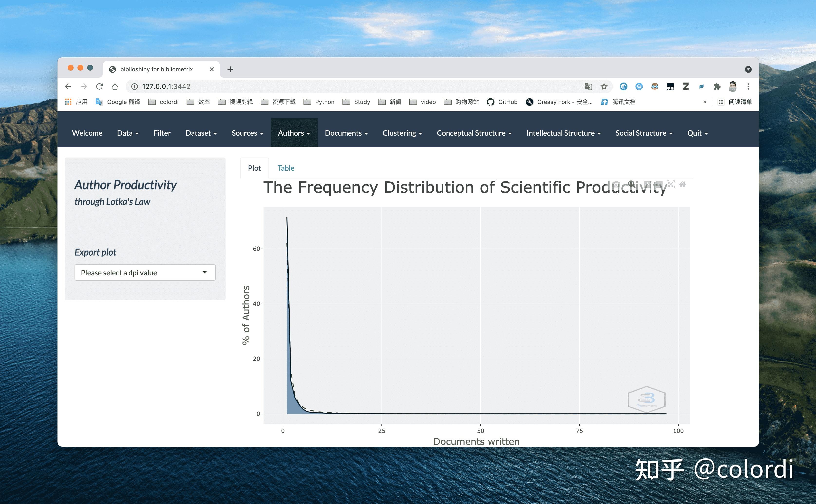Click the plotly autoscale icon
This screenshot has width=816, height=504.
[671, 184]
